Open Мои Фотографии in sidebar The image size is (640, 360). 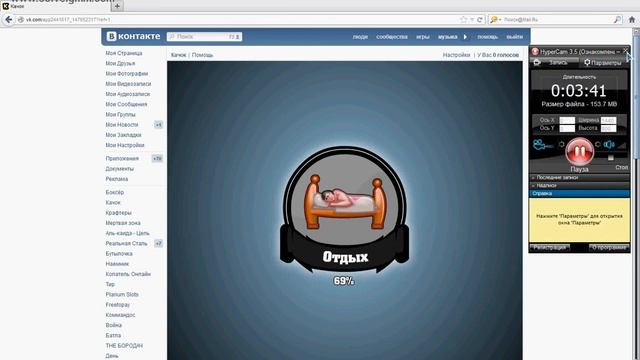tap(127, 73)
